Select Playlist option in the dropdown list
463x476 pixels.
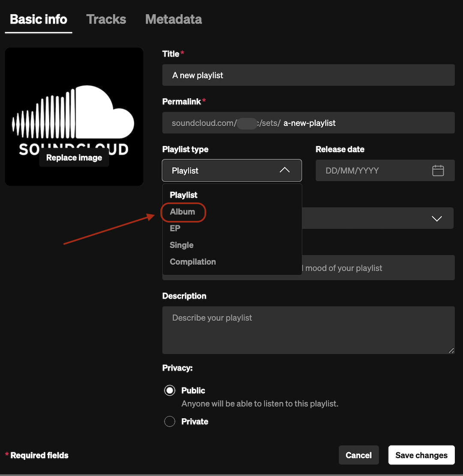point(183,195)
